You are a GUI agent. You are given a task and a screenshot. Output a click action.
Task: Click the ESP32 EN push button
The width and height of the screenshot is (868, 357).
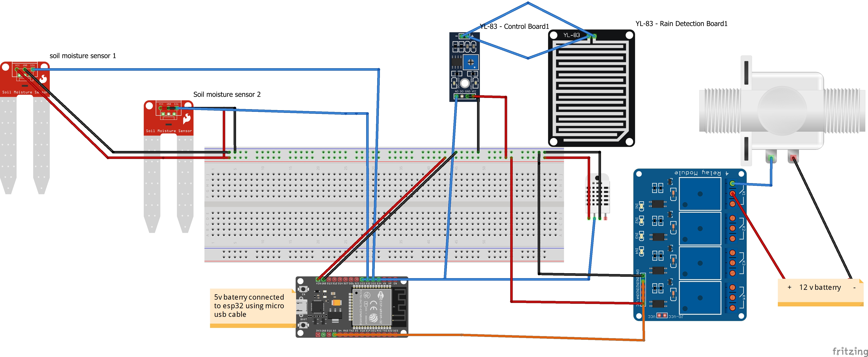click(x=303, y=289)
